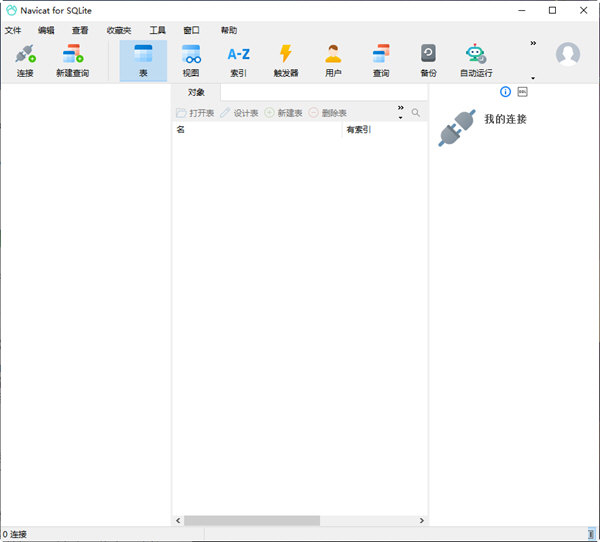Open the 索引 (Index) A-Z icon

pos(238,61)
